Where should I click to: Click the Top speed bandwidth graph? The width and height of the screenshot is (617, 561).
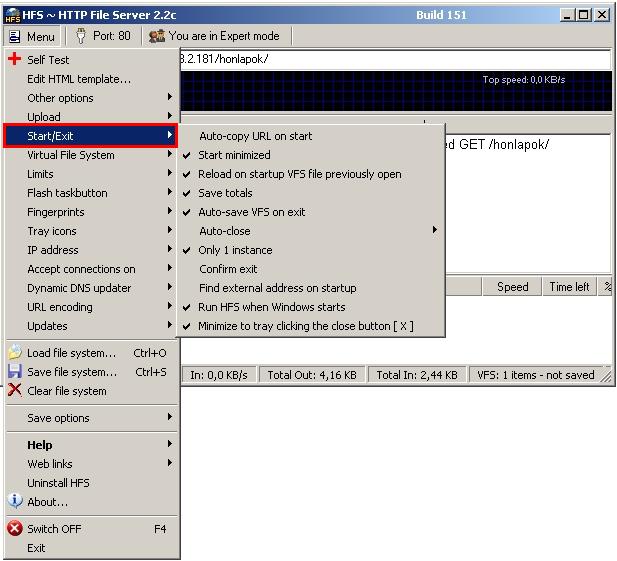click(x=395, y=91)
